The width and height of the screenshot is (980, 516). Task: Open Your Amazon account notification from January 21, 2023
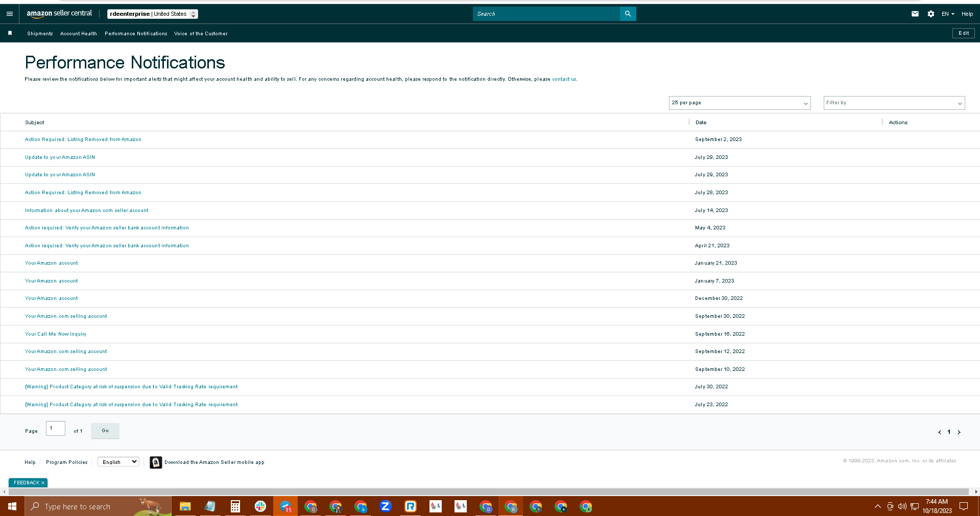52,263
